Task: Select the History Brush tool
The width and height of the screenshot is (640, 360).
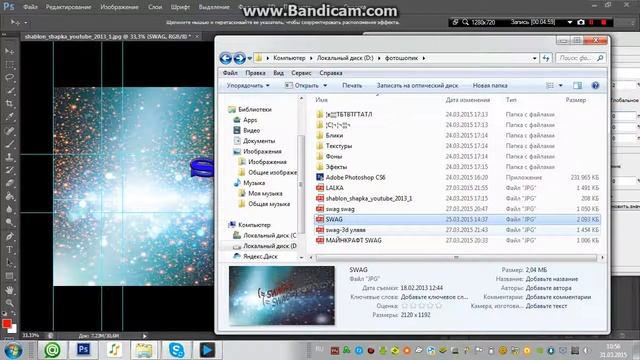Action: click(x=9, y=170)
